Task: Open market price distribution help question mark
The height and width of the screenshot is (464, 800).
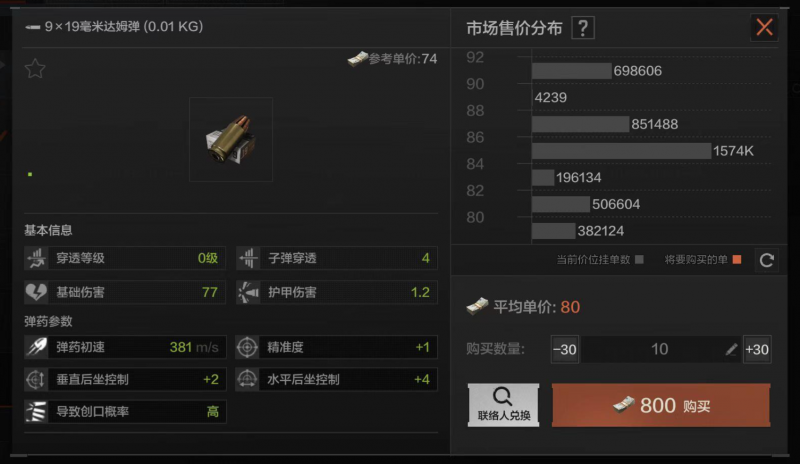Action: coord(583,28)
